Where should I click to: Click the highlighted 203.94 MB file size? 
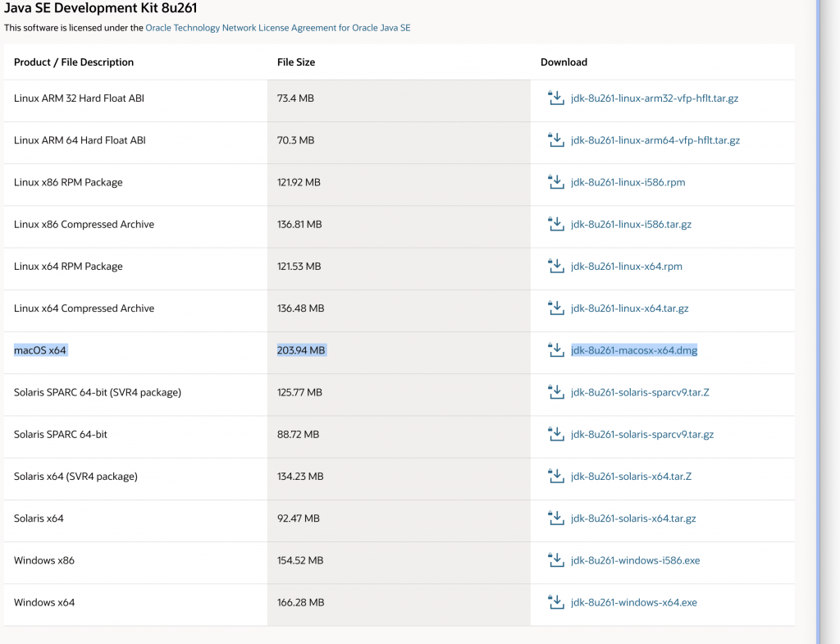pos(301,350)
